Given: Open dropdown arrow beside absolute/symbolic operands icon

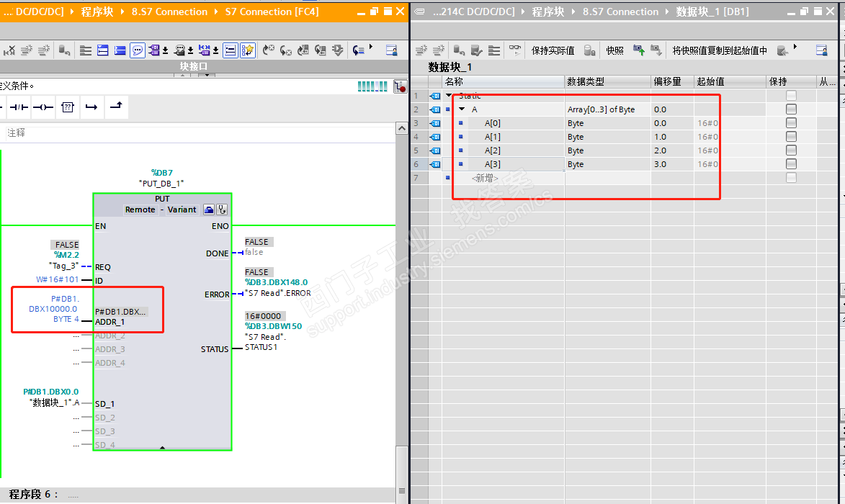Looking at the screenshot, I should point(166,51).
